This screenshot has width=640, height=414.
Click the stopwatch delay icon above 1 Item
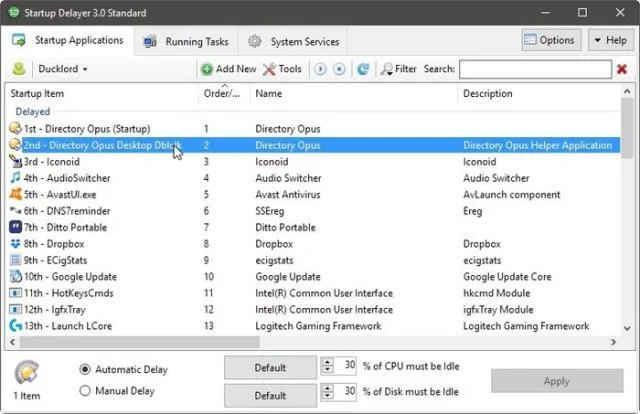pyautogui.click(x=27, y=373)
